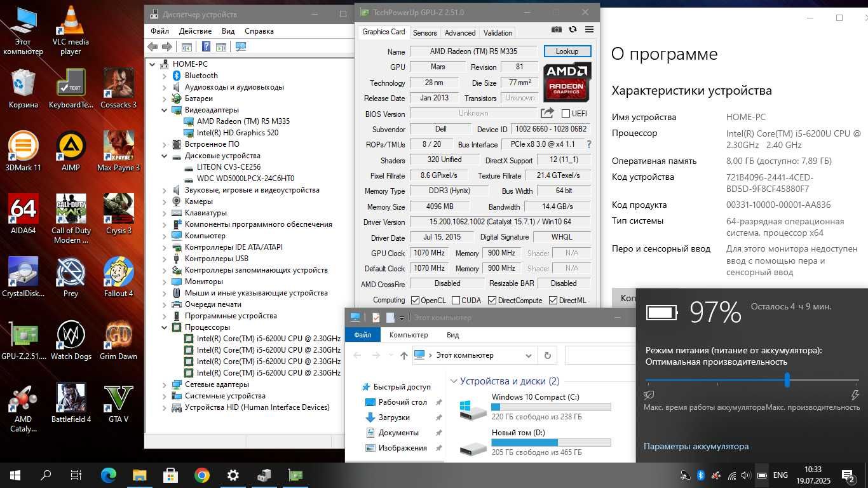868x488 pixels.
Task: Launch 3DMark 11 from desktop
Action: coord(23,151)
